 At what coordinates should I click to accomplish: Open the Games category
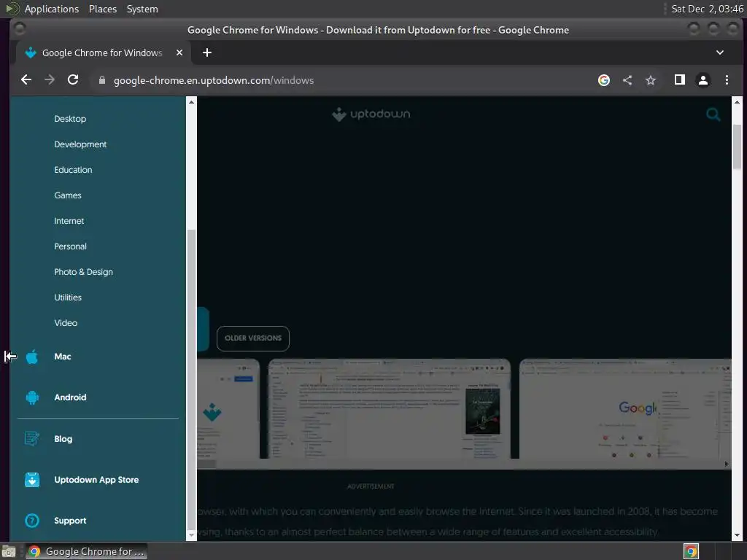click(68, 195)
